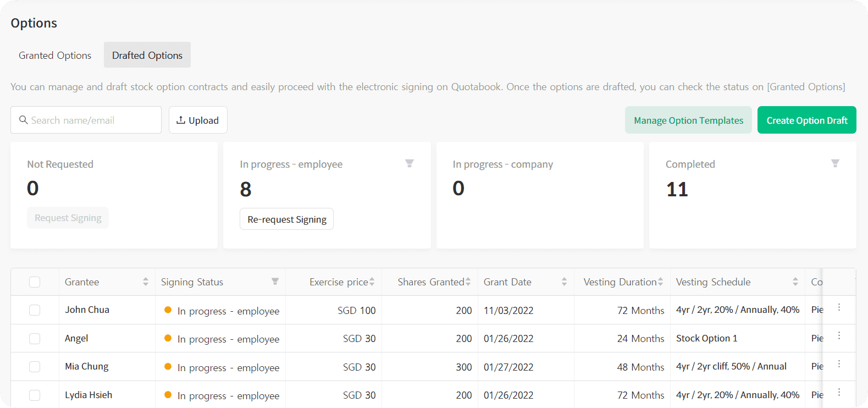Click John Chua's In progress - employee status
Image resolution: width=868 pixels, height=408 pixels.
222,311
